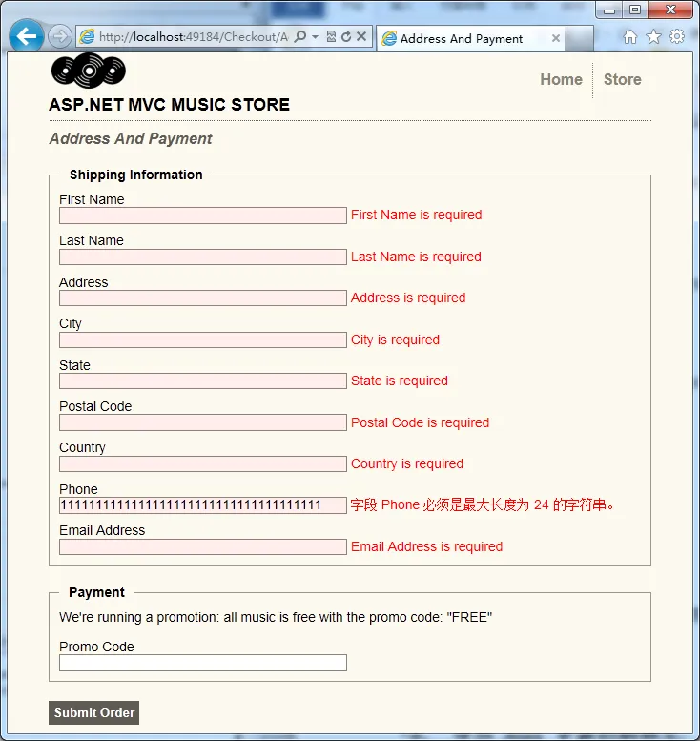Click the 'Last Name is required' error

click(416, 257)
